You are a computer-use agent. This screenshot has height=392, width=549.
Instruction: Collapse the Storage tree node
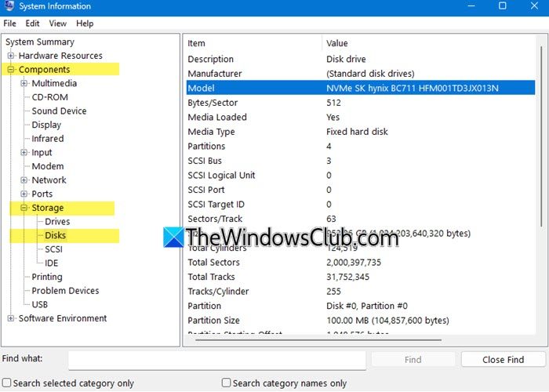coord(24,209)
